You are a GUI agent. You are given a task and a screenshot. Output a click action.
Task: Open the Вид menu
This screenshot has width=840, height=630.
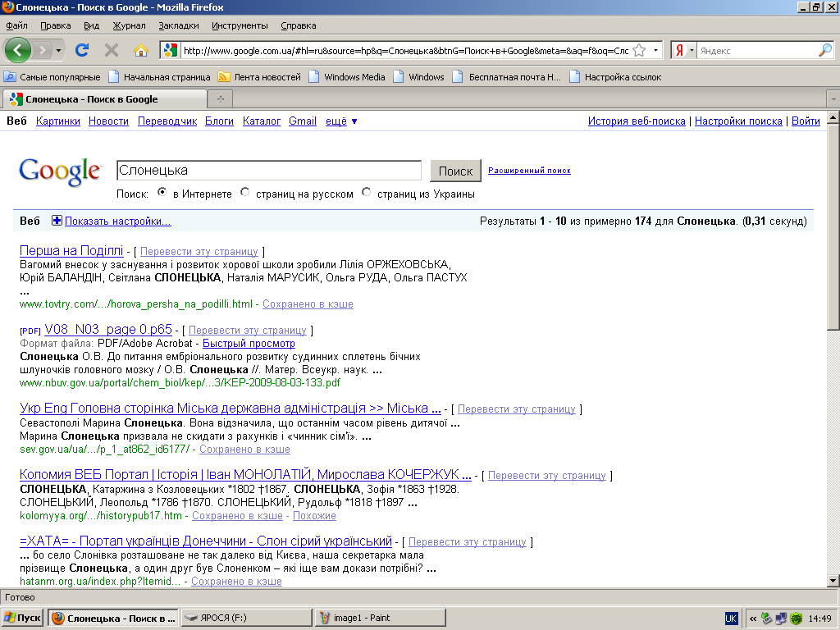(92, 25)
